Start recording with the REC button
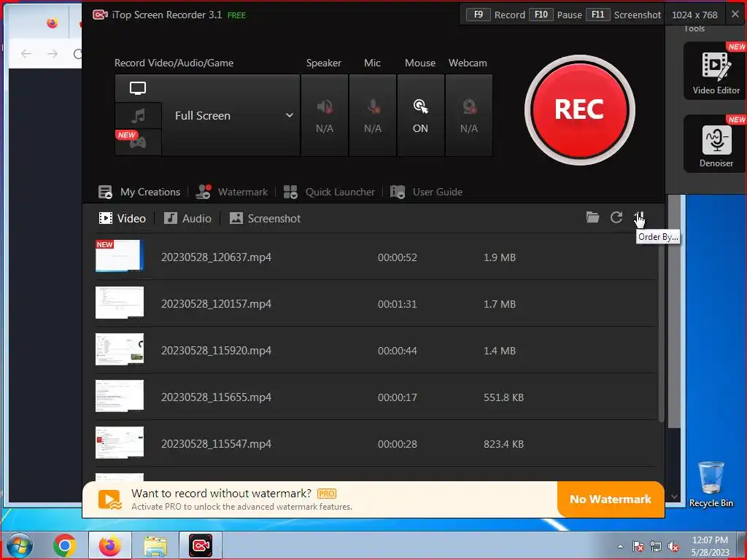Viewport: 747px width, 560px height. (x=579, y=110)
